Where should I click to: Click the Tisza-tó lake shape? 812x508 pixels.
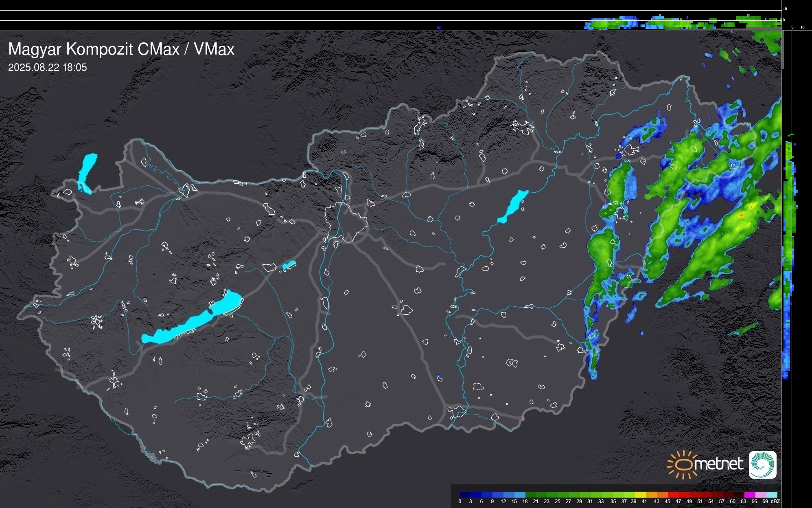[513, 206]
